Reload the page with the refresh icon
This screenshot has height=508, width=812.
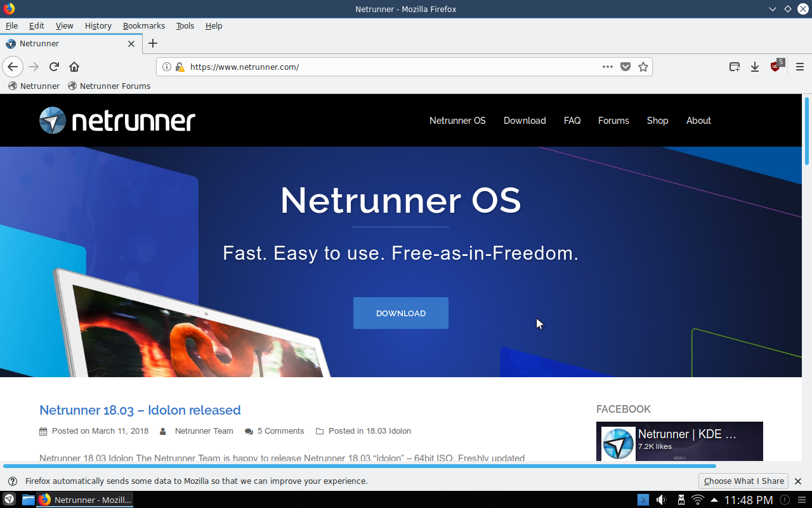click(53, 66)
